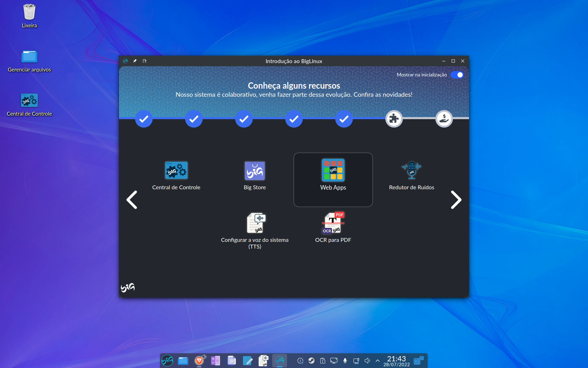The width and height of the screenshot is (588, 368).
Task: Disable Mostrar na inicialização switch
Action: [x=457, y=75]
